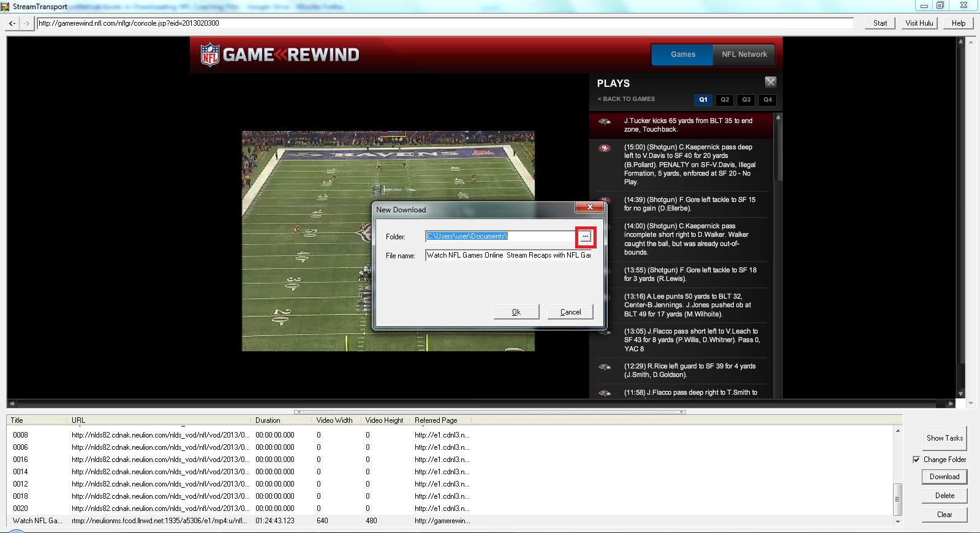980x533 pixels.
Task: Click the Clear button
Action: coord(944,515)
